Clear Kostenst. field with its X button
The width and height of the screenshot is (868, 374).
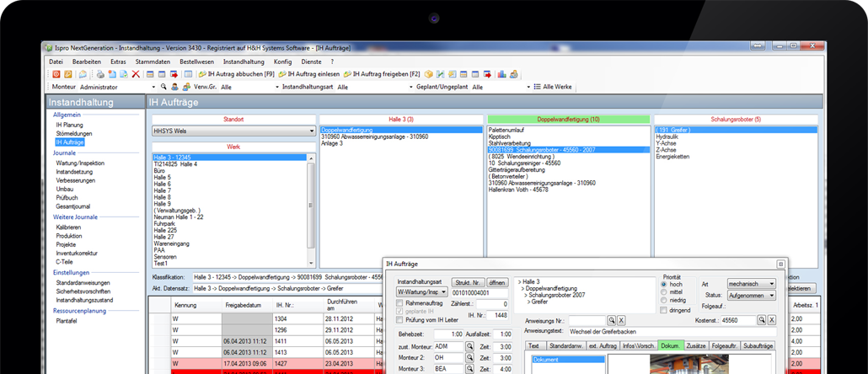point(772,320)
